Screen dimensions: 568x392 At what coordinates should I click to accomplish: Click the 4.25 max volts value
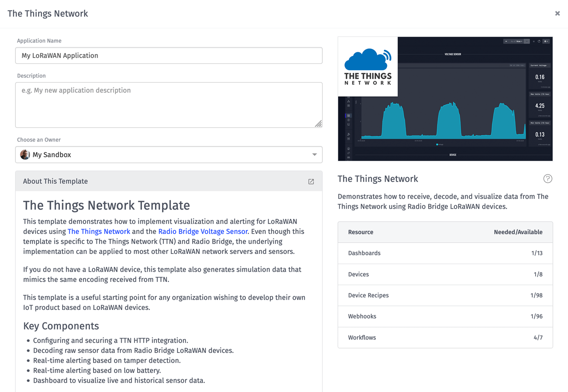(540, 106)
